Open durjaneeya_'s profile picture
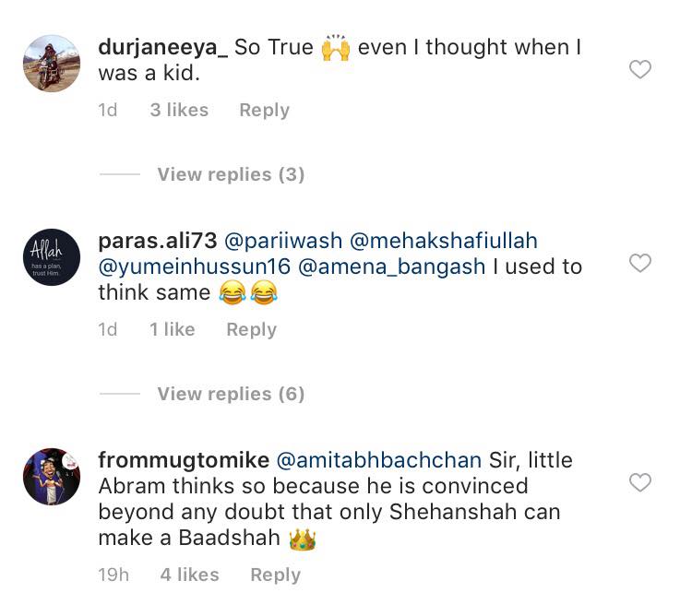 pyautogui.click(x=52, y=63)
